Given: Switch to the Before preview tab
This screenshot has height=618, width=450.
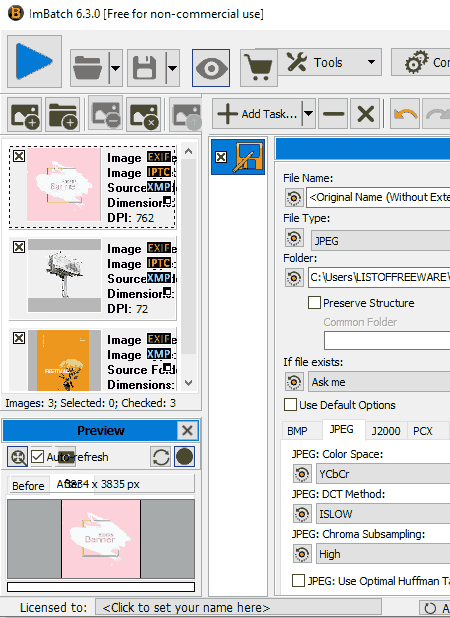Looking at the screenshot, I should (x=28, y=486).
